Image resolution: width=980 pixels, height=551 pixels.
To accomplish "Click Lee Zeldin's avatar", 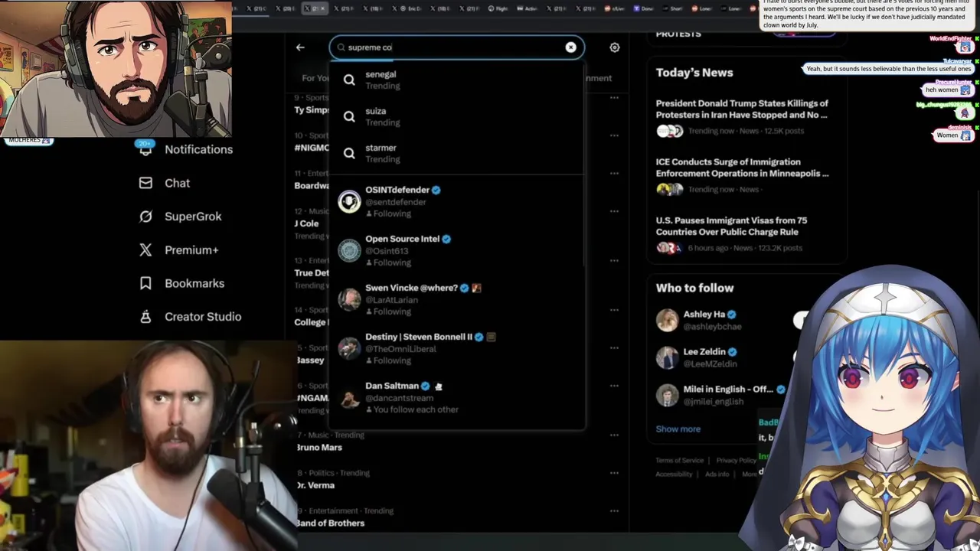I will [667, 357].
